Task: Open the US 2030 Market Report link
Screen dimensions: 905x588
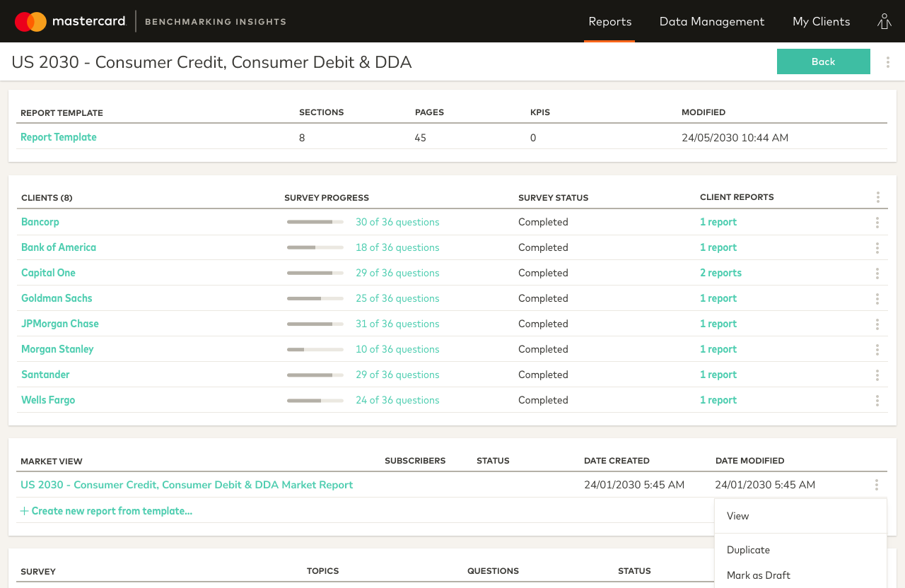Action: pyautogui.click(x=187, y=485)
